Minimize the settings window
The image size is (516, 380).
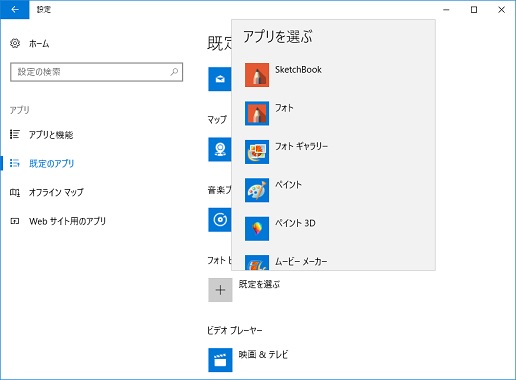(446, 10)
